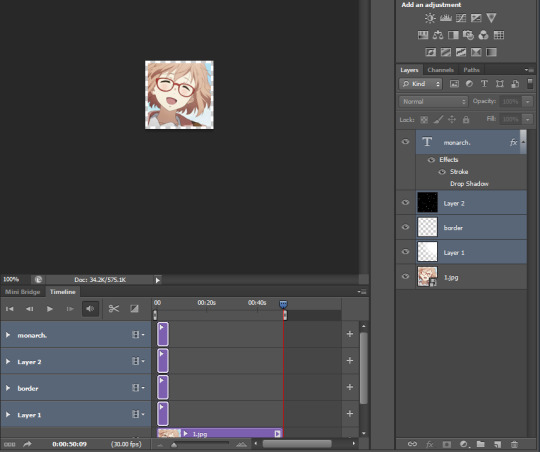Add a Channel Mixer adjustment
Image resolution: width=540 pixels, height=452 pixels.
click(483, 35)
